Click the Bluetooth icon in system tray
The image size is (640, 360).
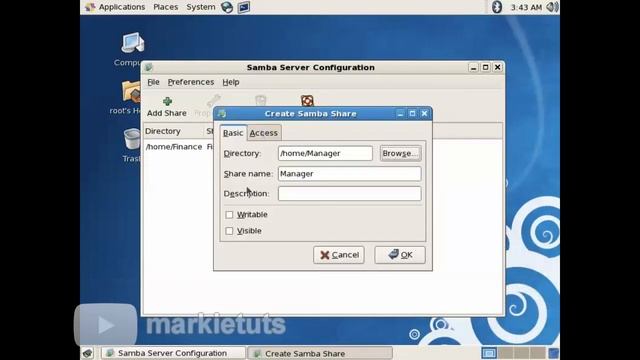click(x=496, y=7)
